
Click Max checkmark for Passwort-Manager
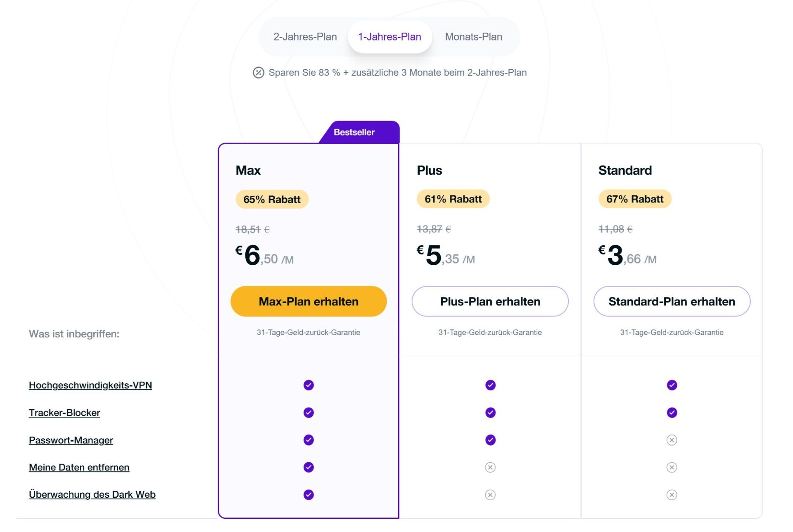(309, 440)
